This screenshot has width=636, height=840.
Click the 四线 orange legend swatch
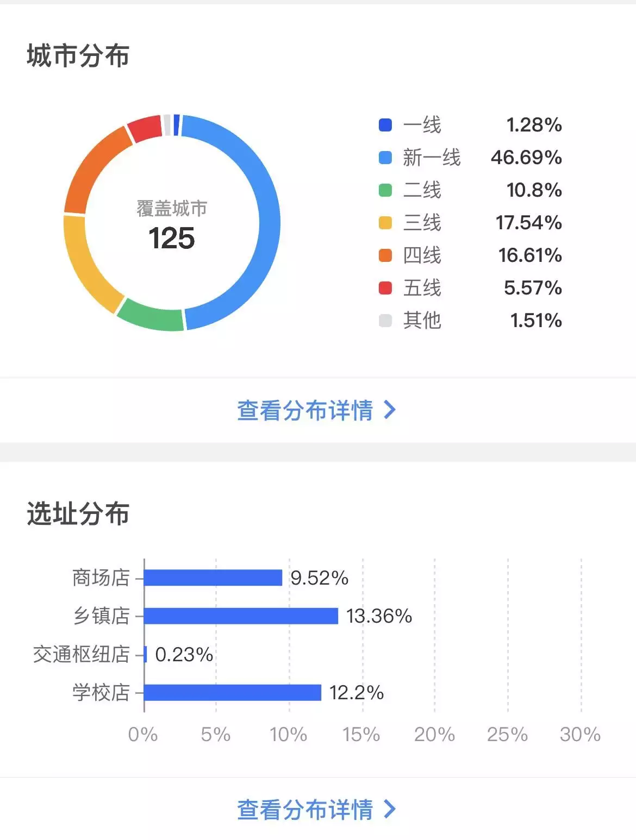click(x=385, y=255)
